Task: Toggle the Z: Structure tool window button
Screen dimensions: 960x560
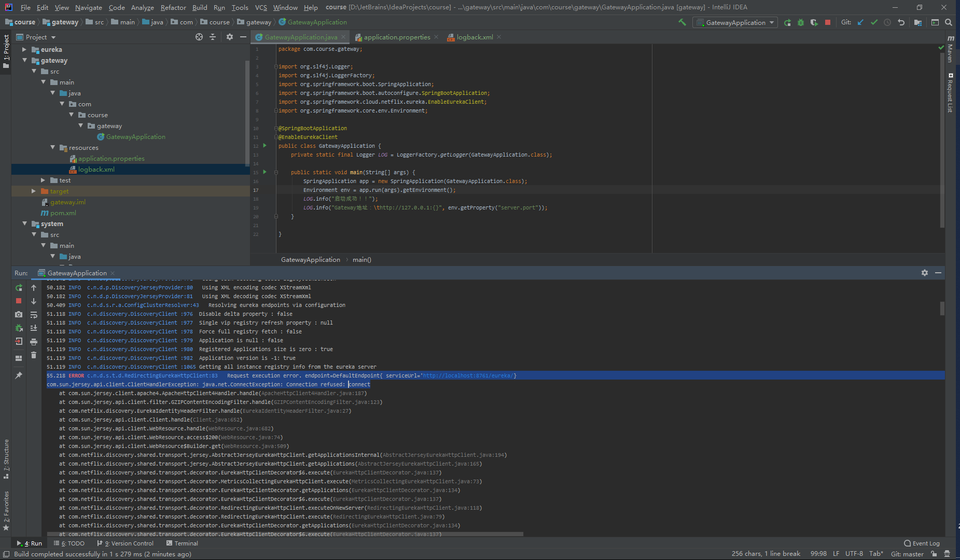Action: click(x=6, y=459)
